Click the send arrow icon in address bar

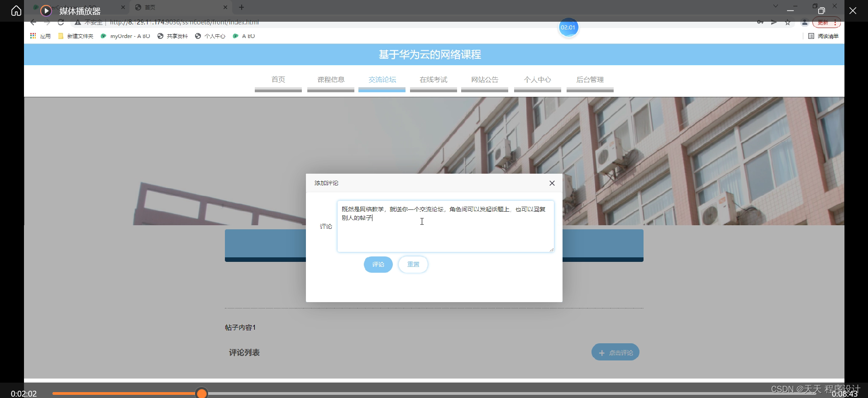click(774, 22)
